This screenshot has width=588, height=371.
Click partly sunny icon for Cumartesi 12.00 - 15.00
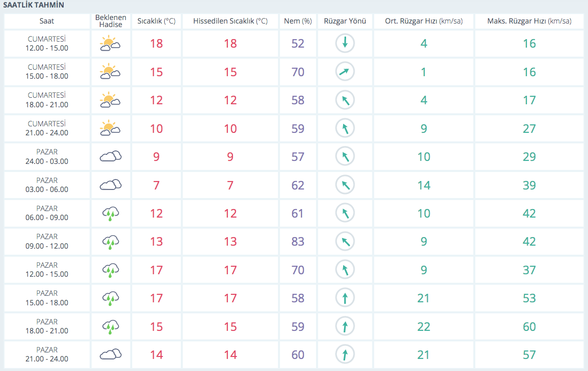(110, 44)
